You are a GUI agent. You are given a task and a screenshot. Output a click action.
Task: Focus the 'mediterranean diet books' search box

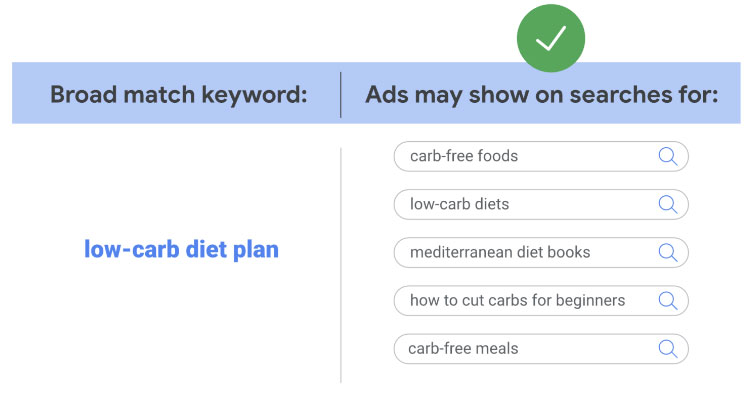click(x=540, y=252)
